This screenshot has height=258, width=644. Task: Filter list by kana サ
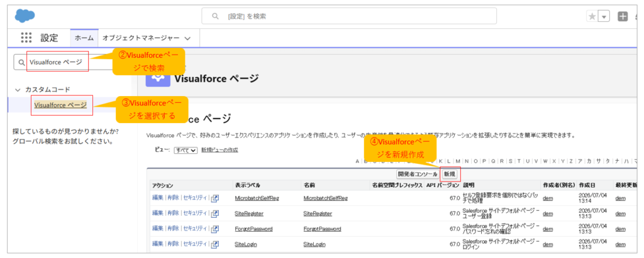pyautogui.click(x=598, y=161)
